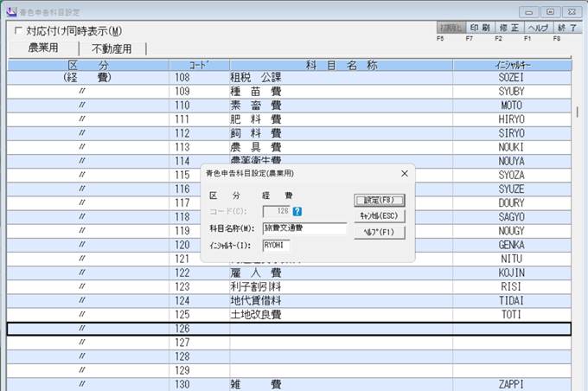
Task: Open ヘルプ from the top toolbar
Action: point(538,28)
